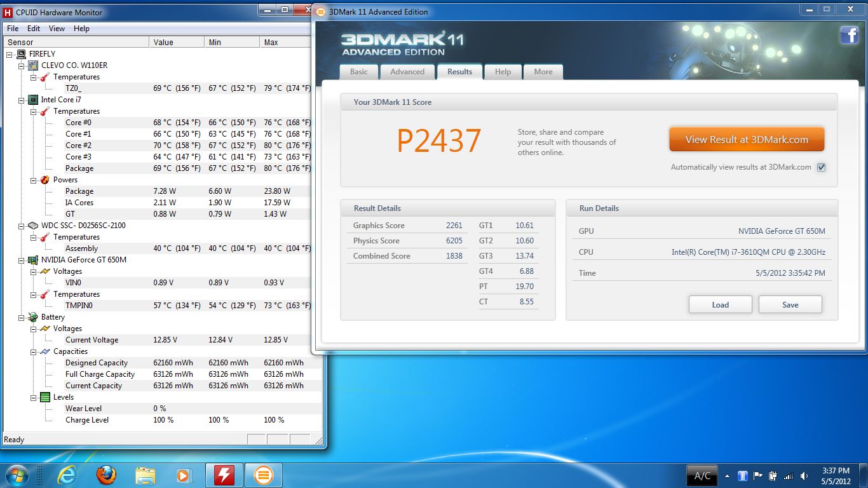Image resolution: width=868 pixels, height=488 pixels.
Task: Switch to CPUID Hardware Monitor taskbar button
Action: click(224, 475)
